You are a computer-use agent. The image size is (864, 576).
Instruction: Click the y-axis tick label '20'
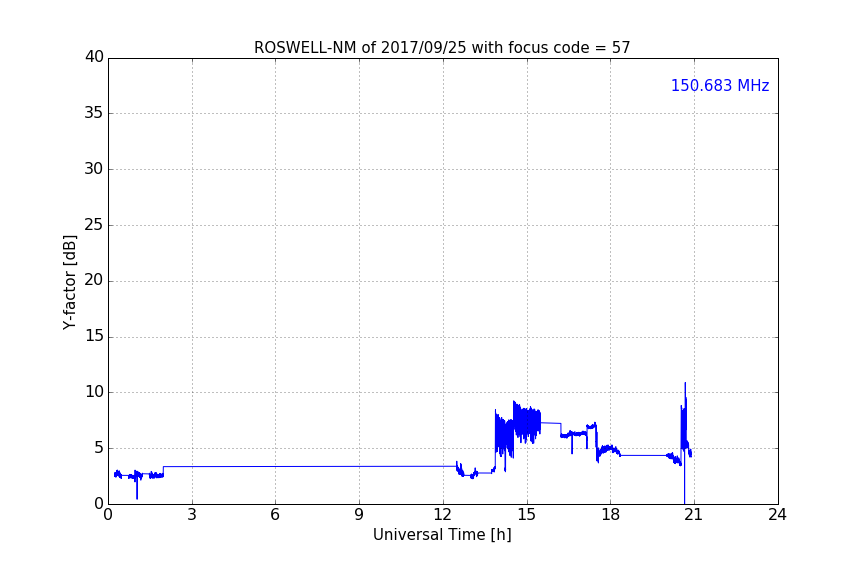pyautogui.click(x=94, y=281)
